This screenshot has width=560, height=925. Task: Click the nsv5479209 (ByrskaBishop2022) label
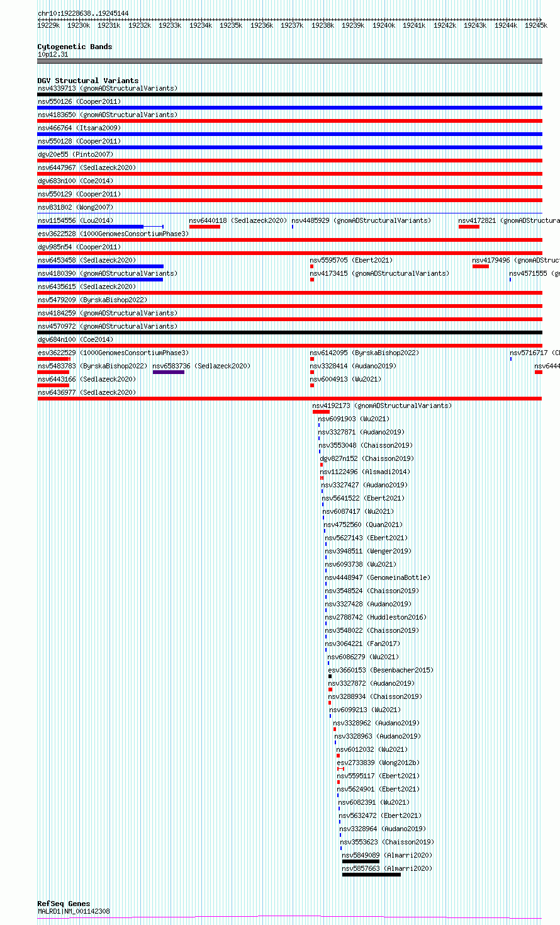click(x=92, y=300)
